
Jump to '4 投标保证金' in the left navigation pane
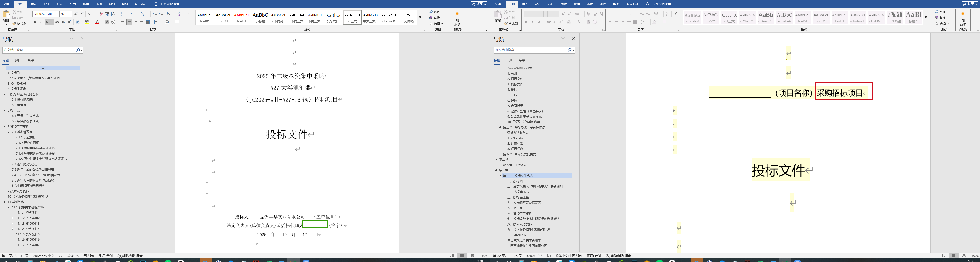point(17,89)
